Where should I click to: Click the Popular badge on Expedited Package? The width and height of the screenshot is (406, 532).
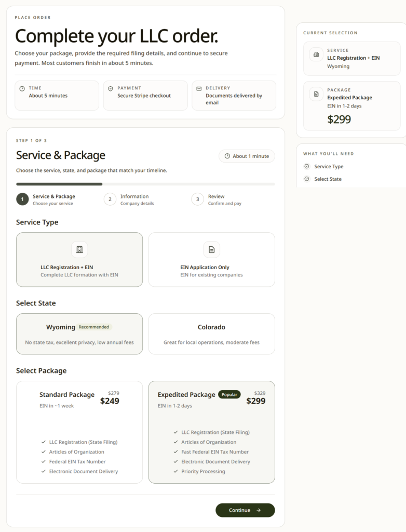tap(229, 395)
